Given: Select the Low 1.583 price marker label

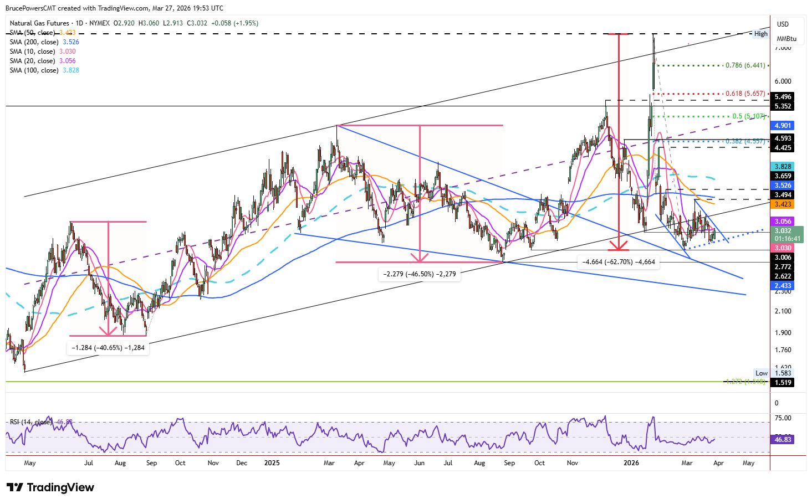Looking at the screenshot, I should click(774, 373).
